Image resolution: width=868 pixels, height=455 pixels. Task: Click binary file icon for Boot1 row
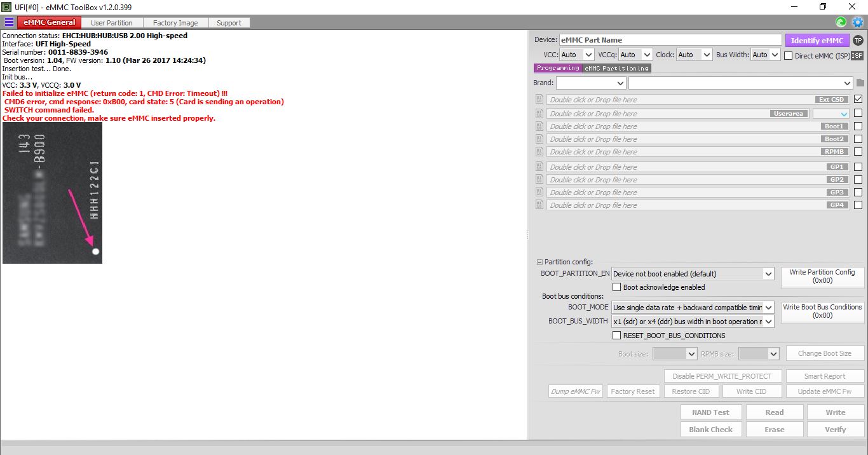point(539,126)
